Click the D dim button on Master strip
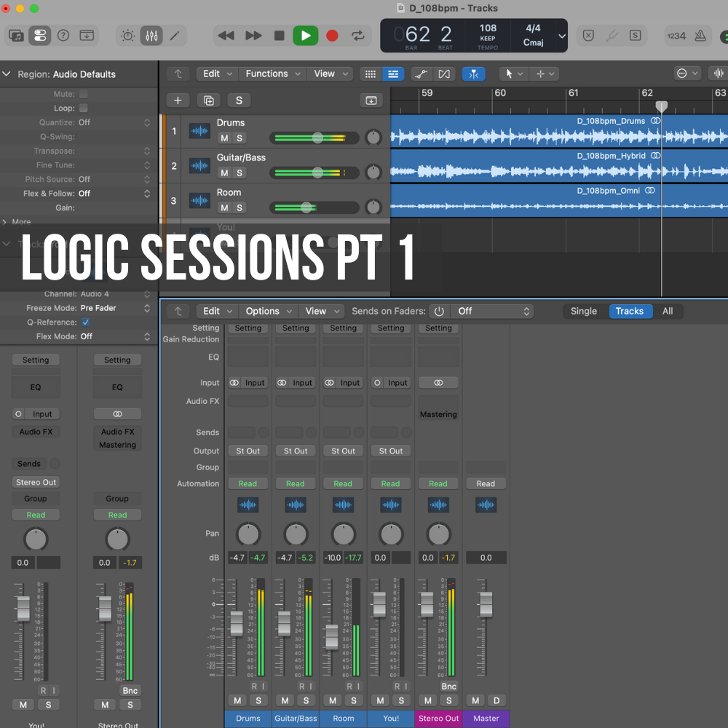 tap(496, 700)
